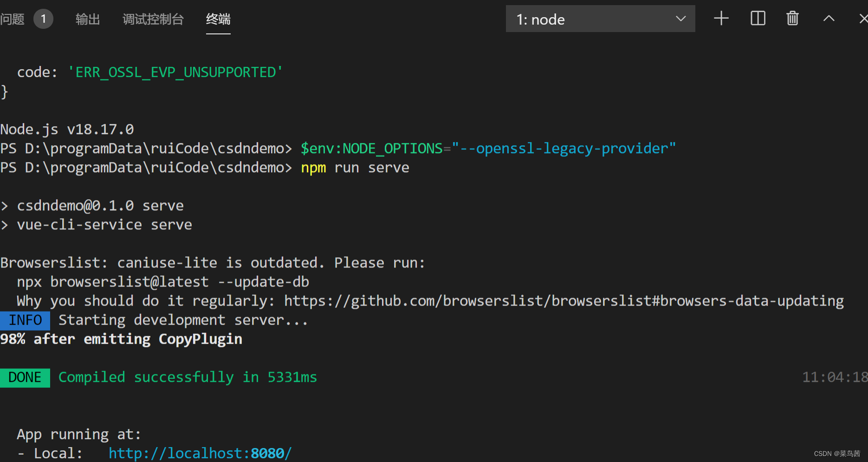Click the npm run serve command text
The width and height of the screenshot is (868, 462).
355,167
